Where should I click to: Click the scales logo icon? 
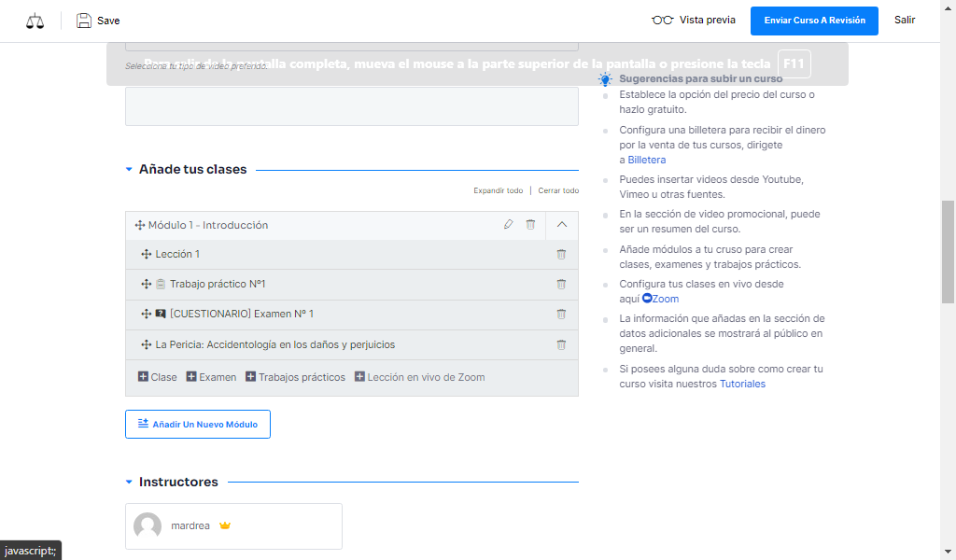point(35,21)
